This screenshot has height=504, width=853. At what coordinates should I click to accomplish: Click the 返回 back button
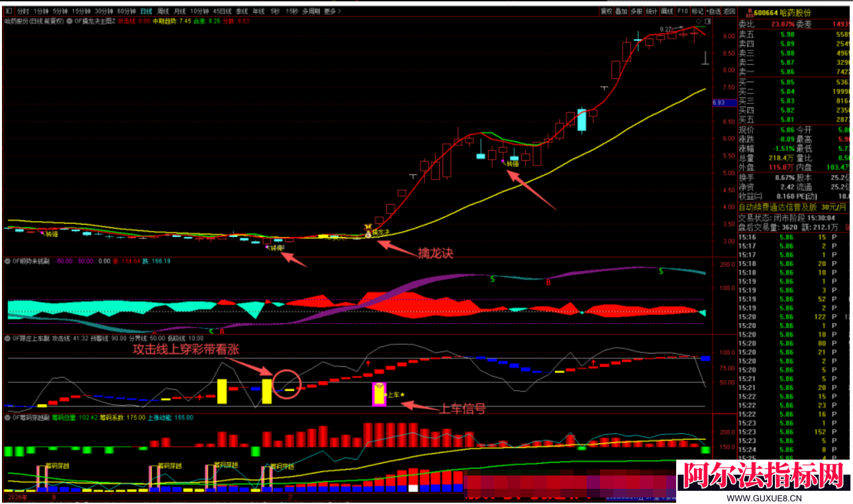[x=729, y=11]
